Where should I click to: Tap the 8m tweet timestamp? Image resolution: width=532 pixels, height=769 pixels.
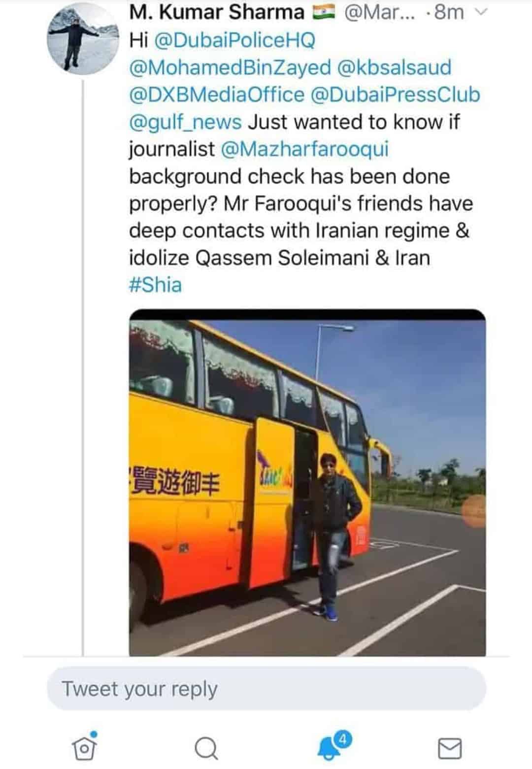(x=448, y=13)
